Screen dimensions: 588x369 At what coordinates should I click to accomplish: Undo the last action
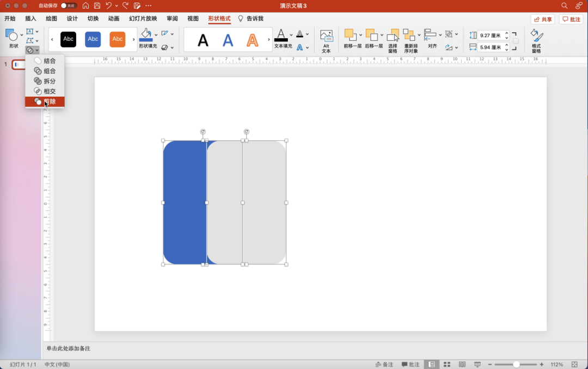click(x=108, y=5)
